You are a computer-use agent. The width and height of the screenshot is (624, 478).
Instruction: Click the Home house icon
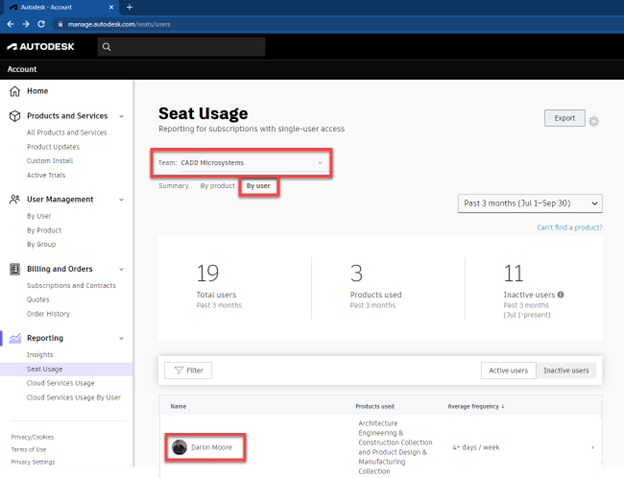coord(15,91)
